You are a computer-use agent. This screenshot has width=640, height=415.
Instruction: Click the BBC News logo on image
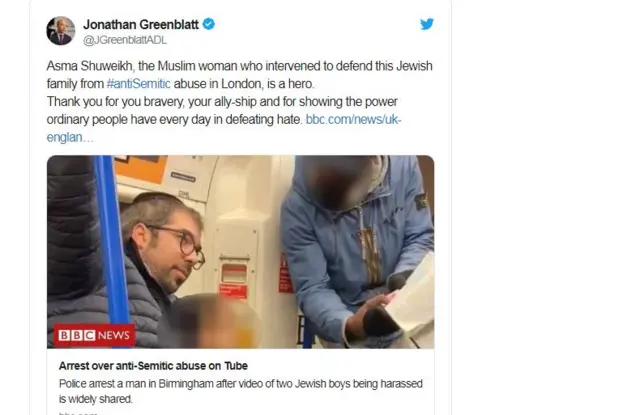[x=94, y=335]
